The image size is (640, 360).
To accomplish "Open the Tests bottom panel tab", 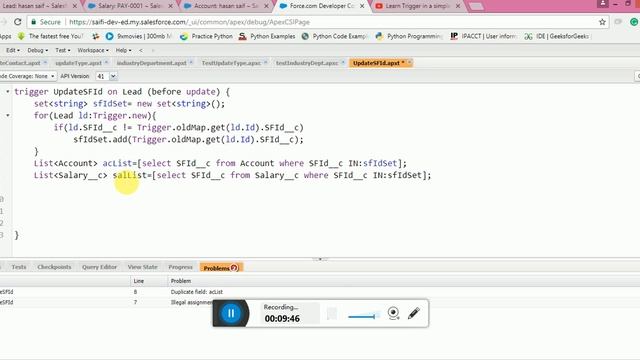I will (19, 267).
